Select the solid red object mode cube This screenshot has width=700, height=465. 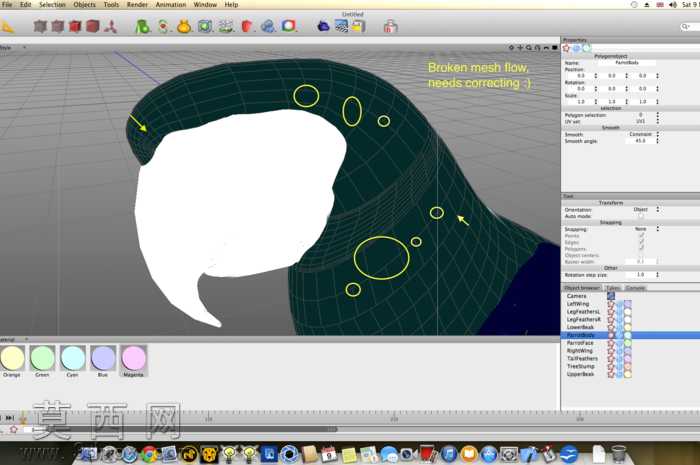point(92,26)
